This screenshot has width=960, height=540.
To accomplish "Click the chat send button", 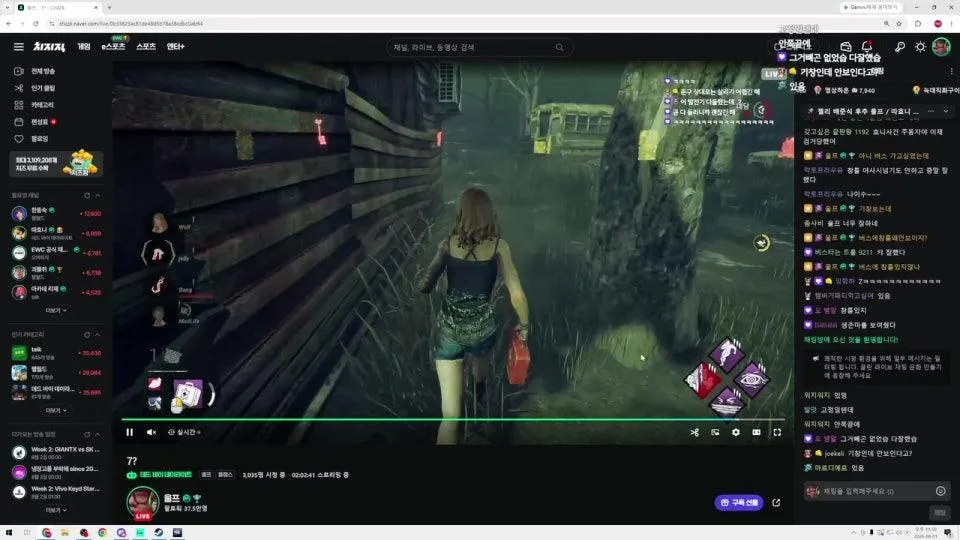I will point(940,512).
